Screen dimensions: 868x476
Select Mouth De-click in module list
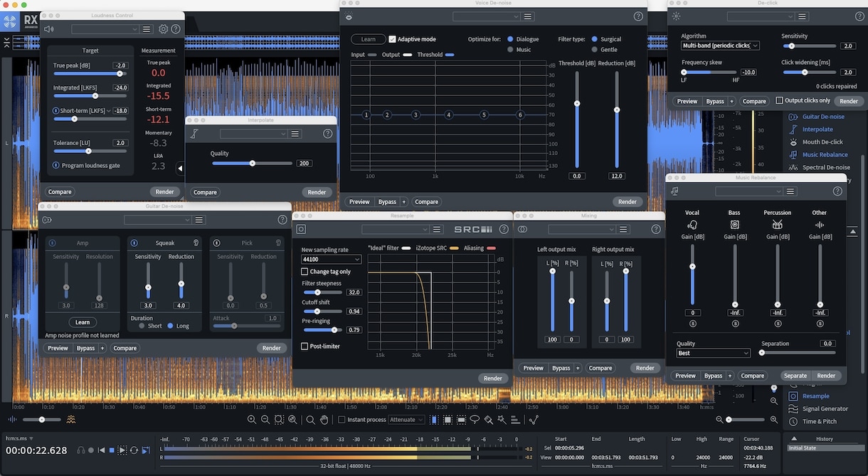click(x=822, y=142)
